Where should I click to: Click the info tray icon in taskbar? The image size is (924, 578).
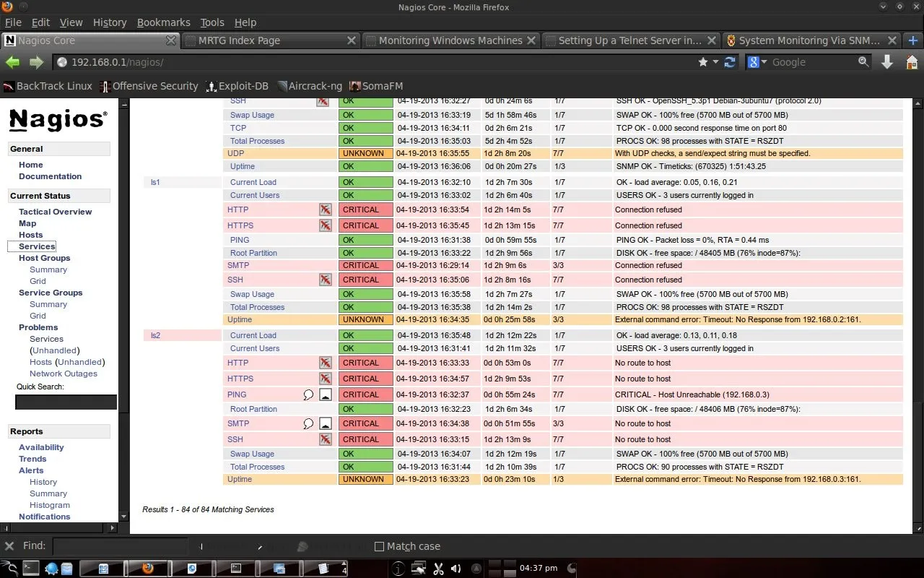398,569
